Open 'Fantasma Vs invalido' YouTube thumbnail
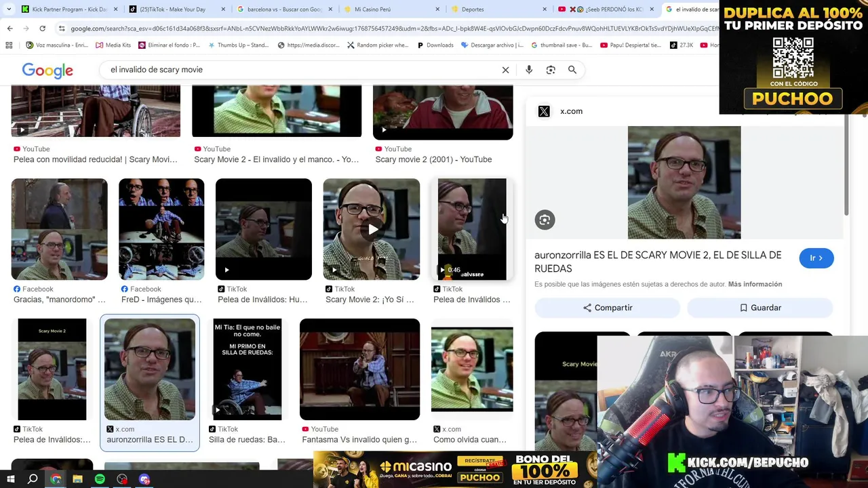Screen dimensions: 868x488 359,369
